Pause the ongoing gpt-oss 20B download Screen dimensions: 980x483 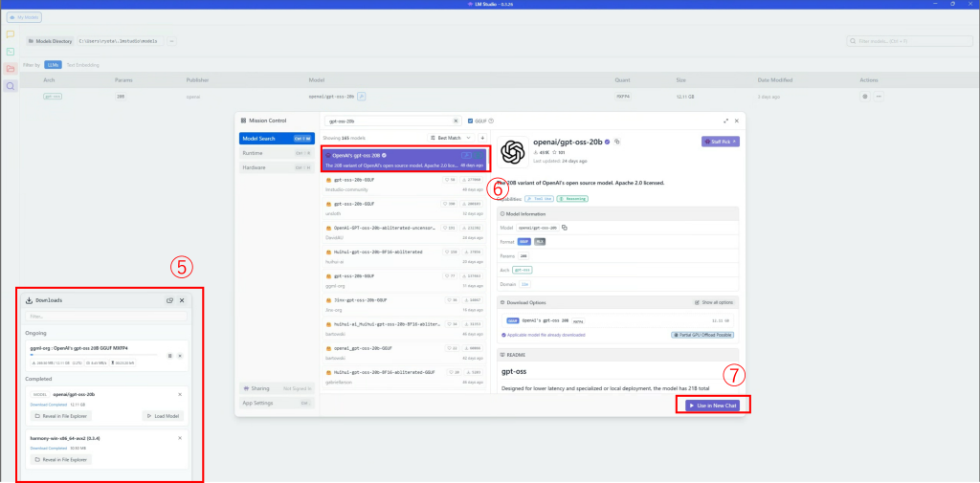pos(169,355)
